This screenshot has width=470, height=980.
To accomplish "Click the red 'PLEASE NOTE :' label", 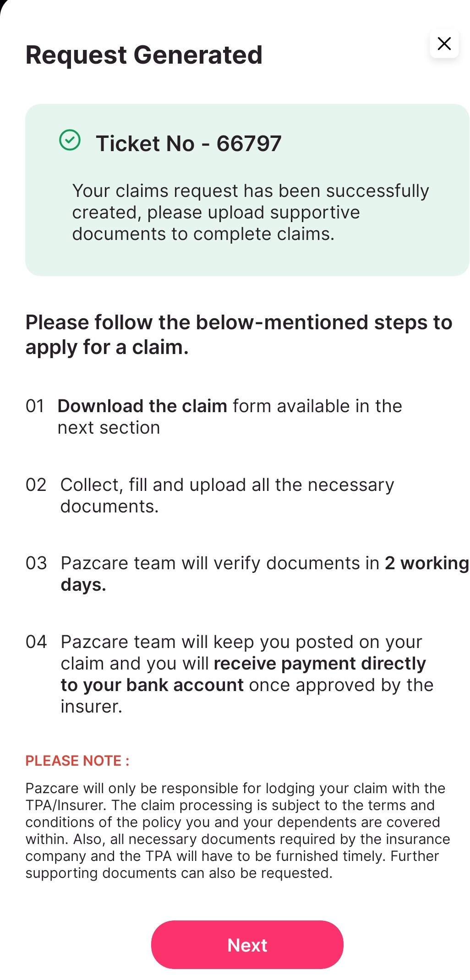I will pos(77,761).
